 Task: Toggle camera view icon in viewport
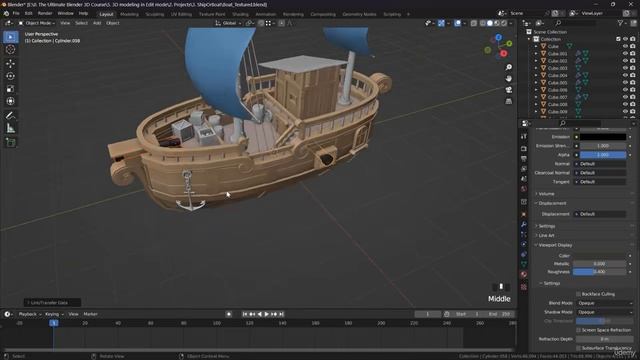click(x=509, y=90)
